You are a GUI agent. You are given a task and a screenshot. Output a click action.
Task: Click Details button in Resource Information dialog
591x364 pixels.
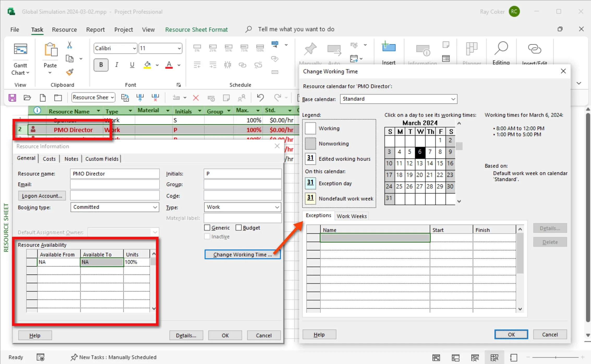click(x=186, y=335)
